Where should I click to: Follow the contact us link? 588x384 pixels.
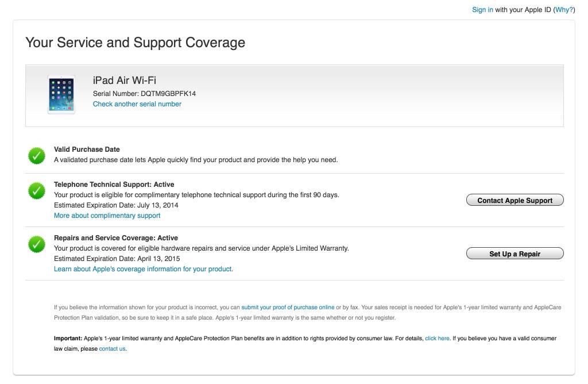[112, 349]
